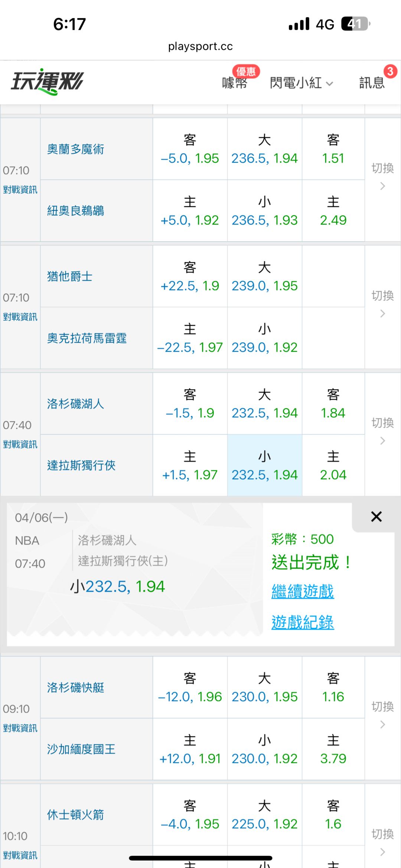This screenshot has width=401, height=868.
Task: Tap 切換 arrow for Magic vs Pelicans game
Action: (382, 176)
